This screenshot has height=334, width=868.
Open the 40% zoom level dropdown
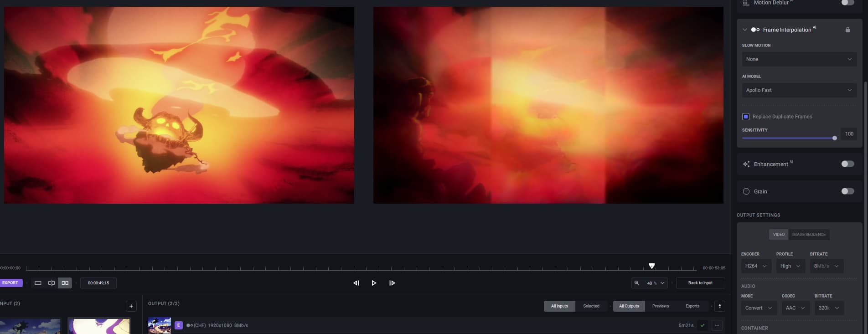(655, 283)
